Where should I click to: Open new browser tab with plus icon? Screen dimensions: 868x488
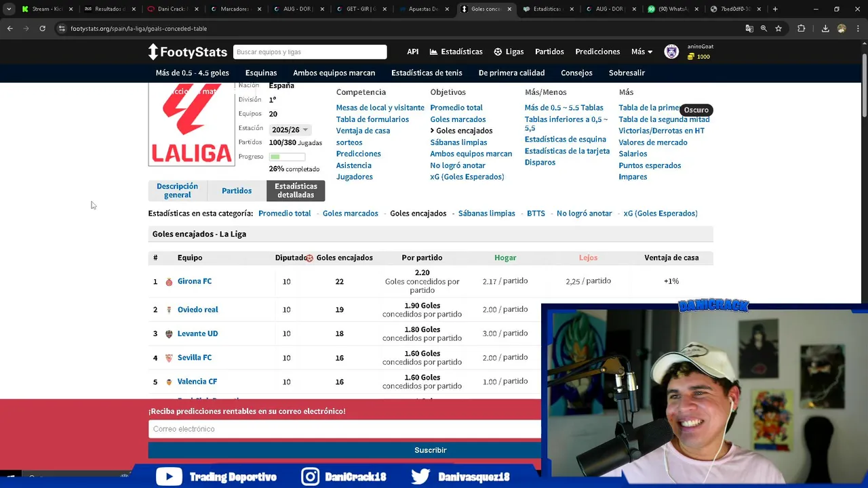(775, 9)
